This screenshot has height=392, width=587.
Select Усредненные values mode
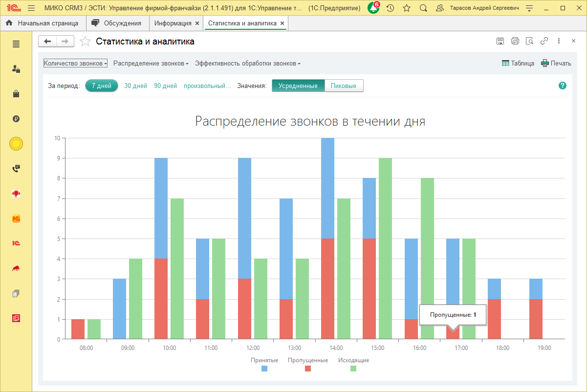(x=298, y=86)
